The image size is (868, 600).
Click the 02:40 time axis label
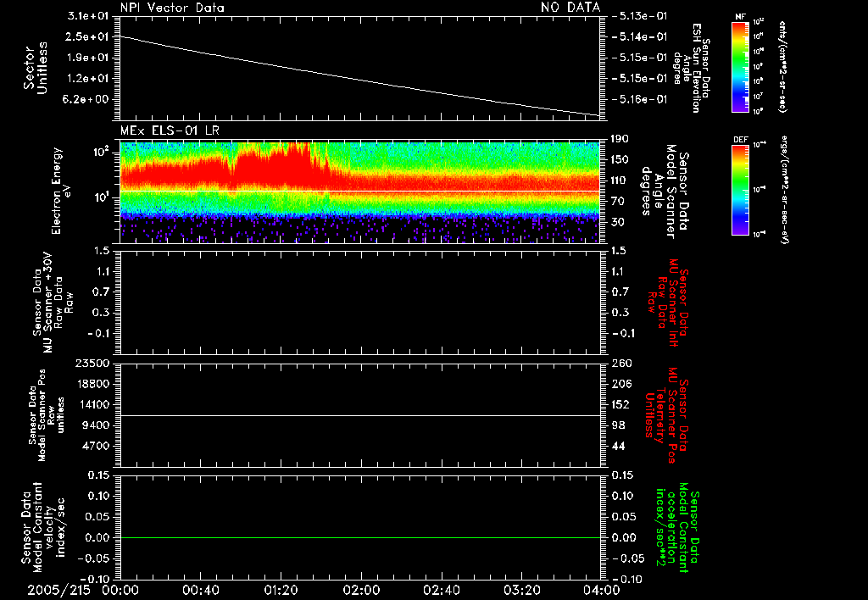tap(441, 590)
